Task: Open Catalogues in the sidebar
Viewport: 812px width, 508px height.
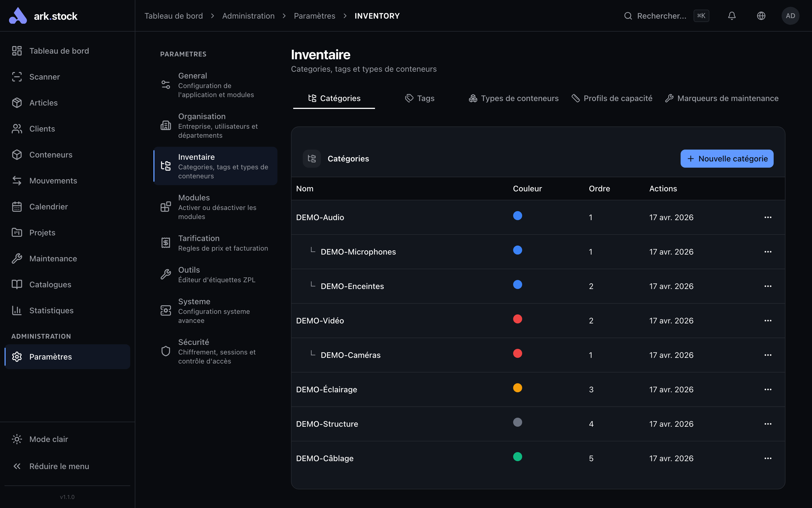Action: 67,284
